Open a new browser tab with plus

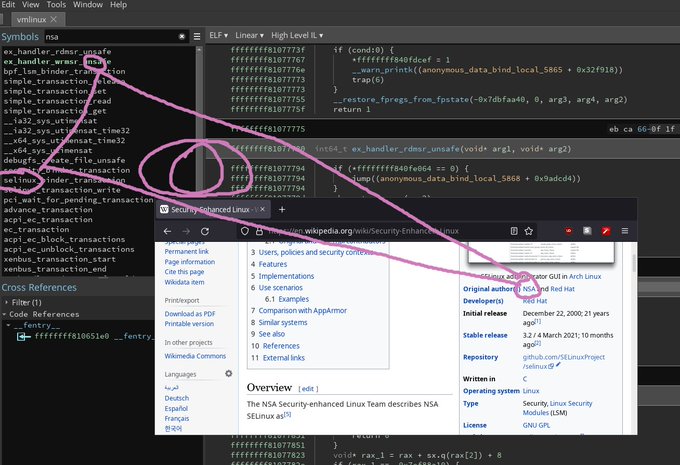tap(282, 210)
